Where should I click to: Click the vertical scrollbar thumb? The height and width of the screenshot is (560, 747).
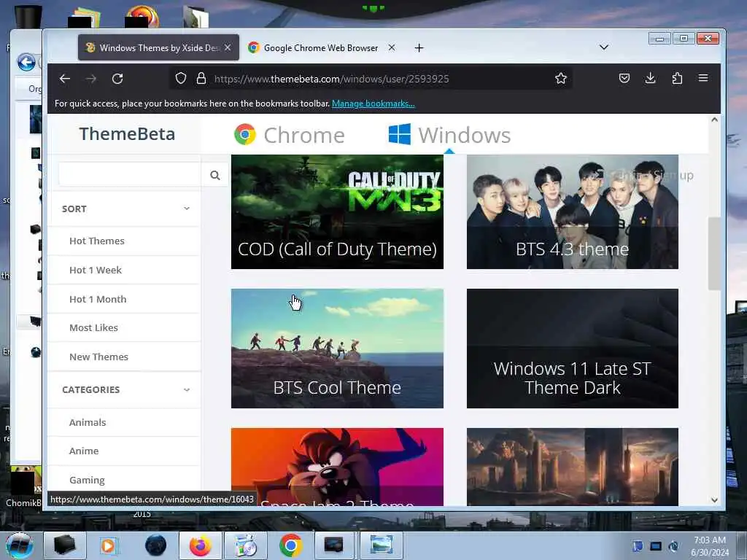click(713, 253)
